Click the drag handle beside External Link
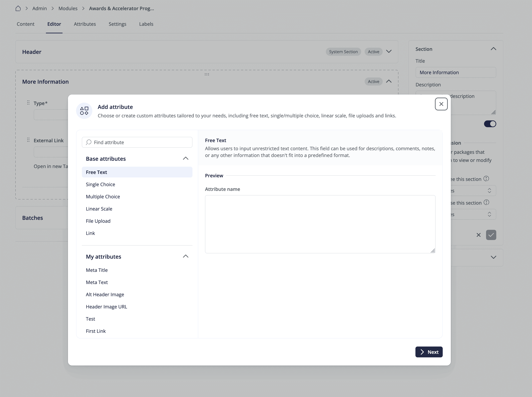Screen dimensions: 532x397 coord(28,140)
